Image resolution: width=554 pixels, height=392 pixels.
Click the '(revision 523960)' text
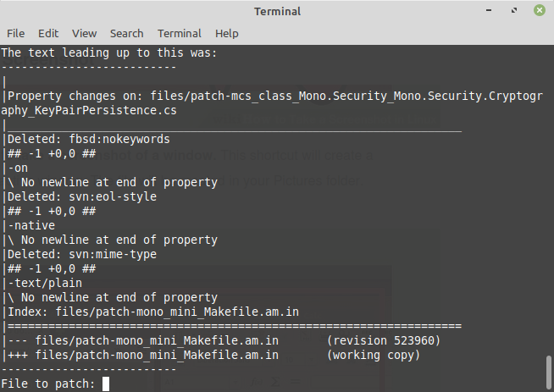click(384, 341)
